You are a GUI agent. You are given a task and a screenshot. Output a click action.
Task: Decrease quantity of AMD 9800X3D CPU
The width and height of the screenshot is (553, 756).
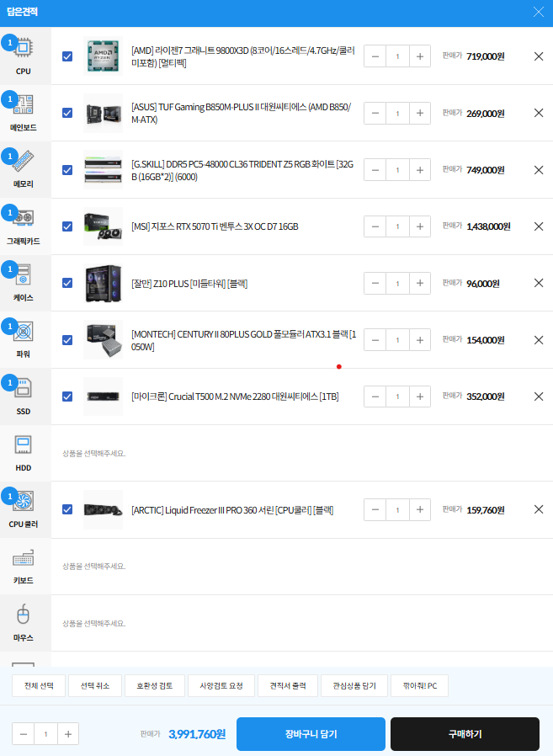click(375, 56)
